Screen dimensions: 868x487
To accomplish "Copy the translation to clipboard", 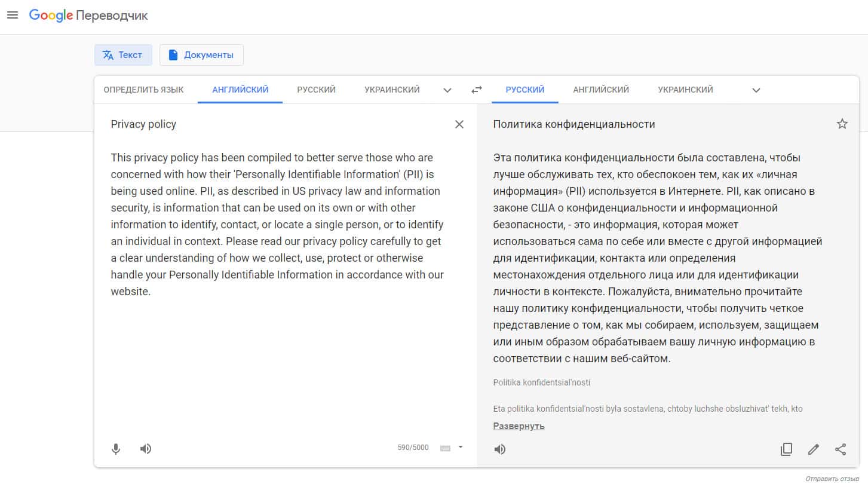I will click(x=786, y=449).
